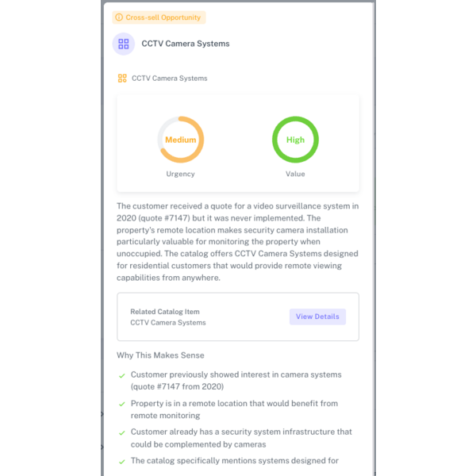The image size is (476, 476).
Task: Click checkmark beside 'The catalog specifically mentions'
Action: [x=121, y=461]
